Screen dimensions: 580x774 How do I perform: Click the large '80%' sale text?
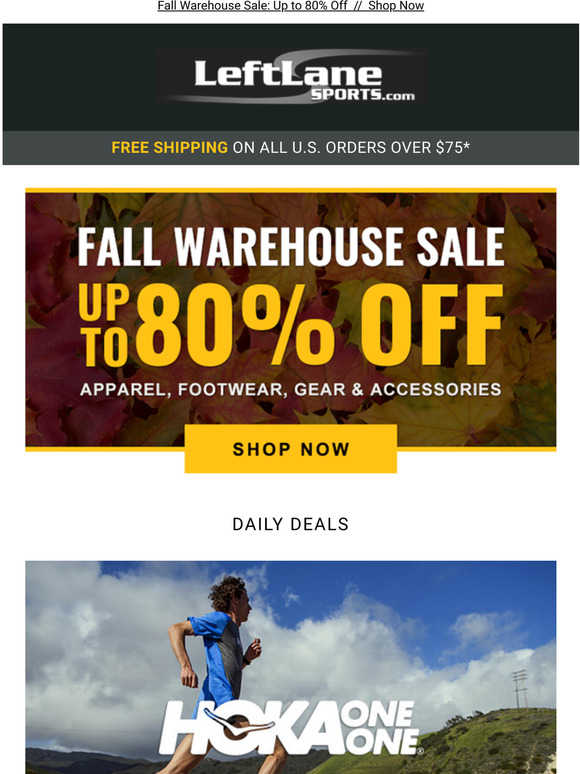[x=235, y=325]
